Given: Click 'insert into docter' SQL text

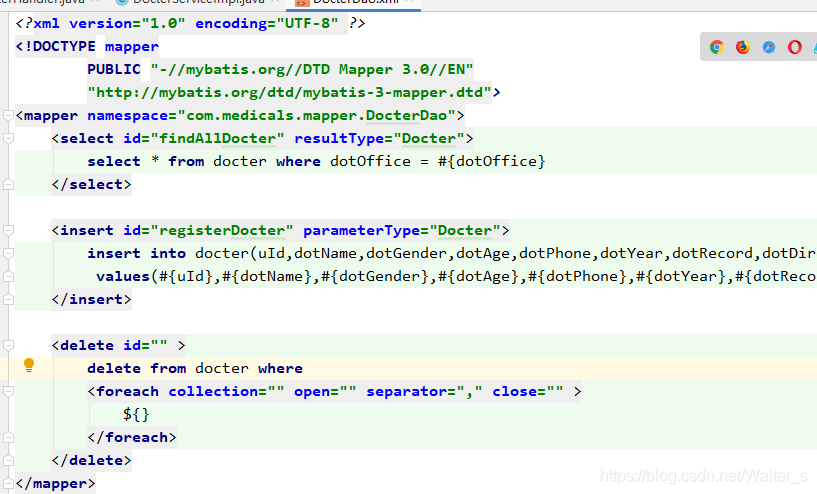Looking at the screenshot, I should (x=168, y=254).
